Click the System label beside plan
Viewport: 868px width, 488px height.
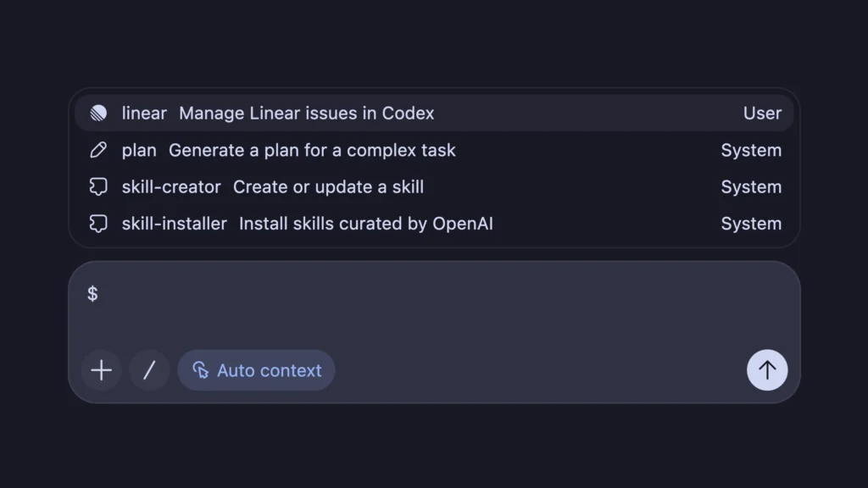pos(751,150)
